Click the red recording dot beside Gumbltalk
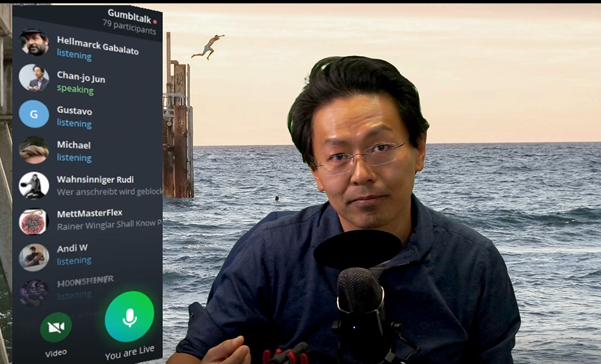Viewport: 601px width, 364px height. point(155,22)
